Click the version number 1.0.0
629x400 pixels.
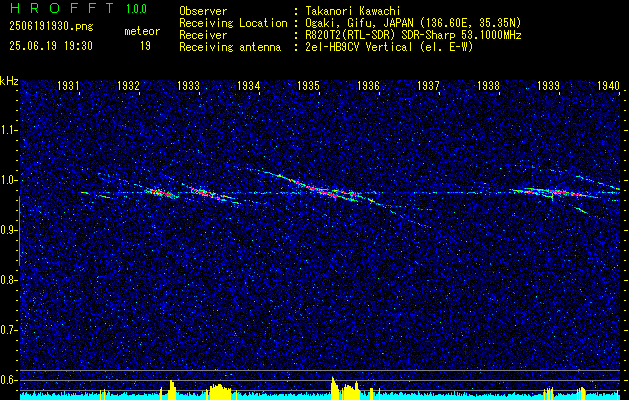pyautogui.click(x=136, y=9)
